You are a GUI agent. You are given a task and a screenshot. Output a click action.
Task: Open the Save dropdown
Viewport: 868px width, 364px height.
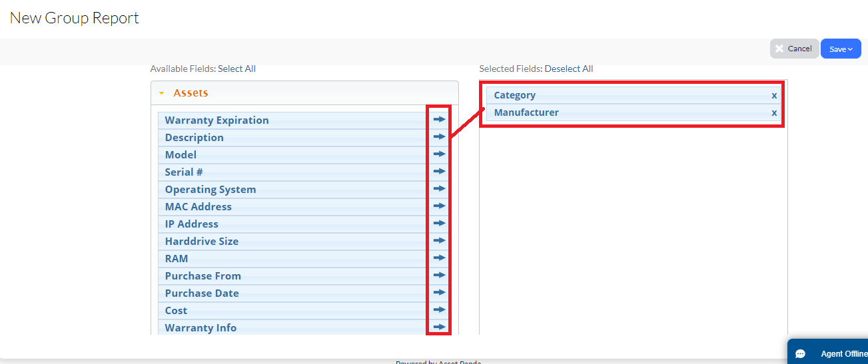coord(841,49)
